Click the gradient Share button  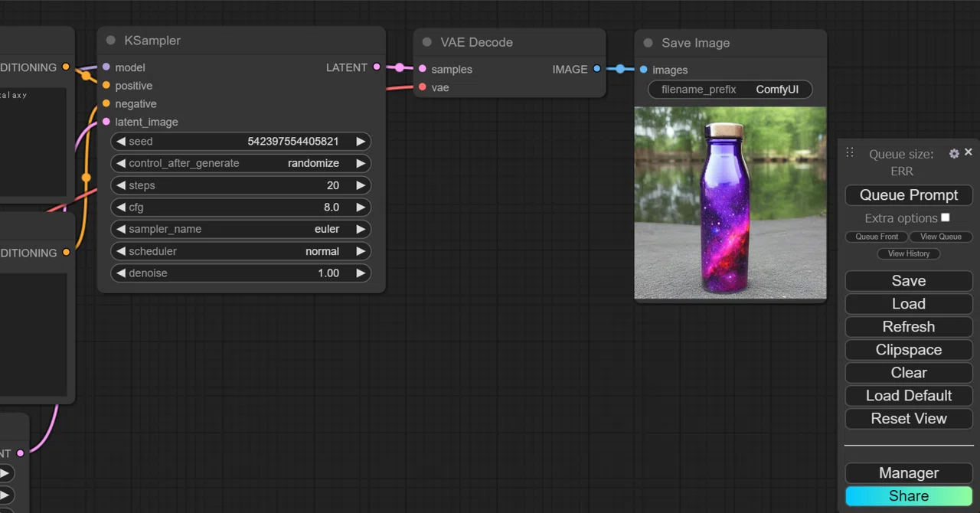[909, 496]
